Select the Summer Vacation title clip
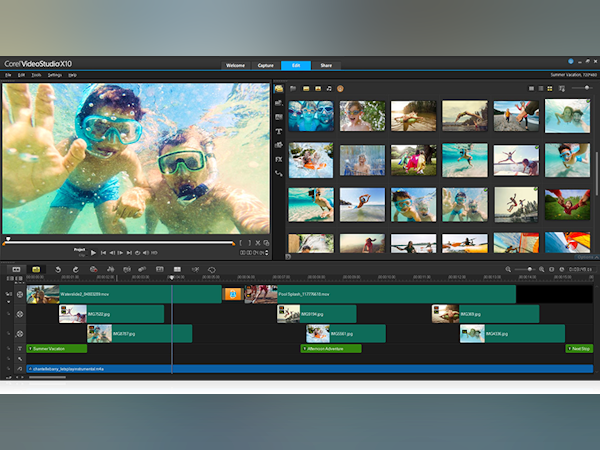This screenshot has width=600, height=450. tap(57, 349)
